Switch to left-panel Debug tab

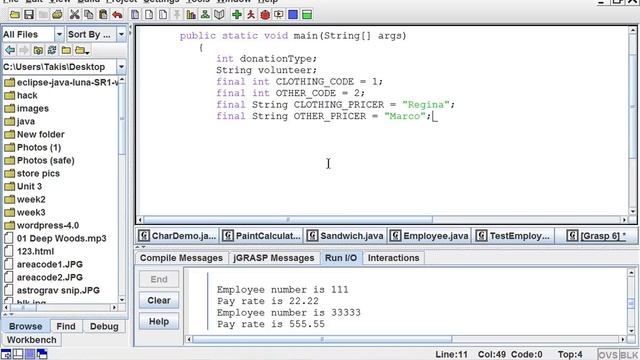click(x=104, y=326)
